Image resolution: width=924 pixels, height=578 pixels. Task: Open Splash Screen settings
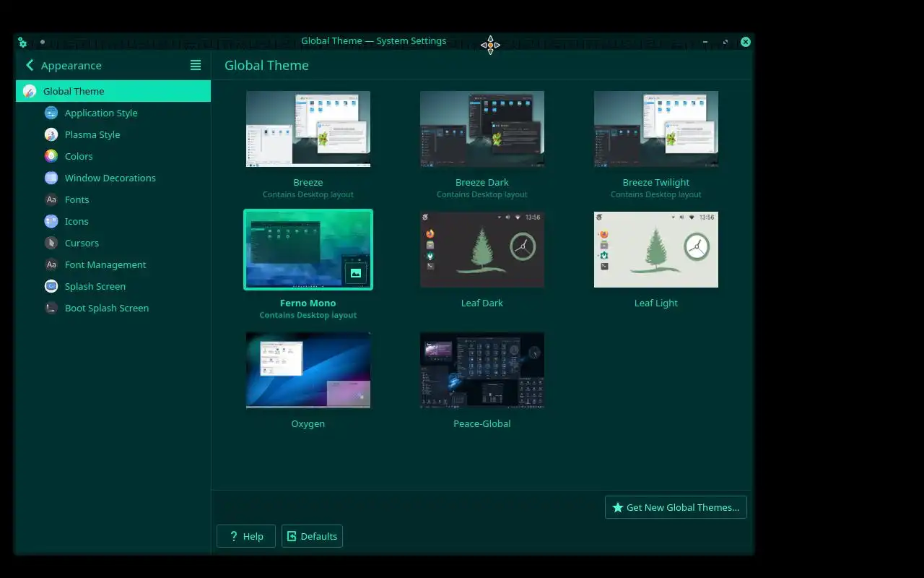point(113,286)
